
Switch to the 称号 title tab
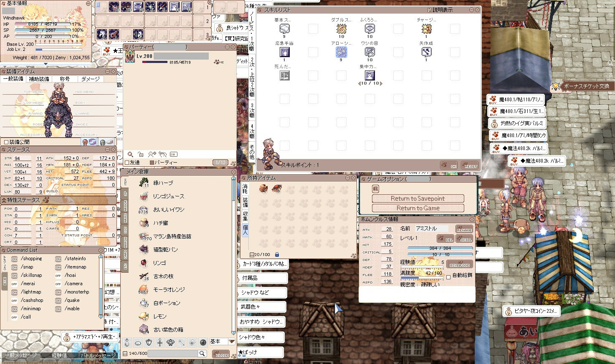point(65,79)
